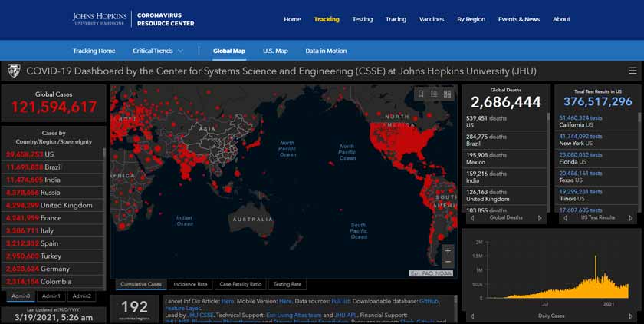Click the 195,908 deaths Mexico entry
Screen dimensions: 644x324
(504, 159)
